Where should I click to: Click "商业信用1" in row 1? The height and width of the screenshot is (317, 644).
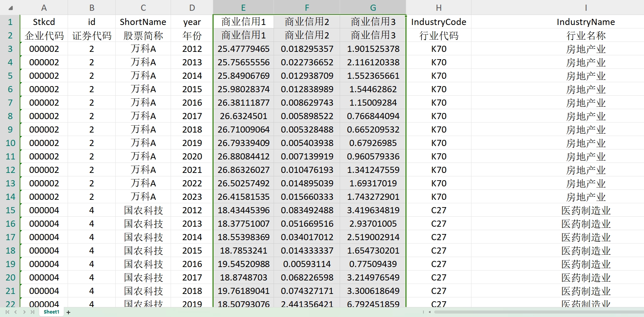tap(243, 22)
